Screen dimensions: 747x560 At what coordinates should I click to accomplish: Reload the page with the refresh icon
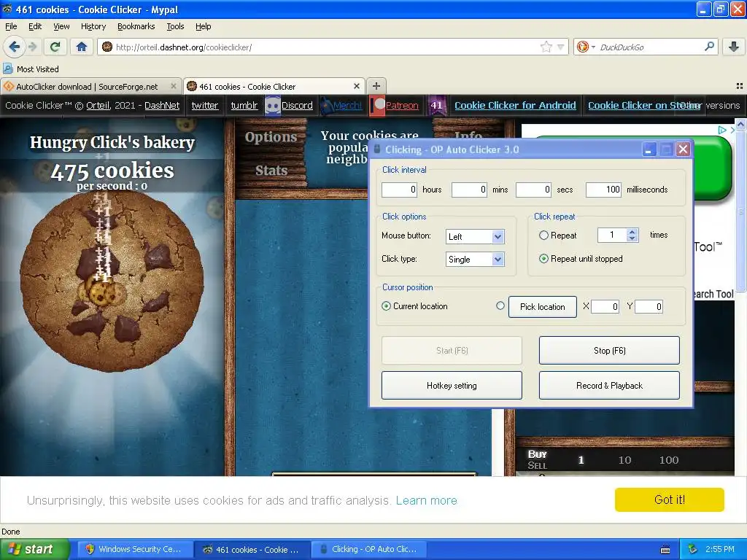(x=55, y=47)
